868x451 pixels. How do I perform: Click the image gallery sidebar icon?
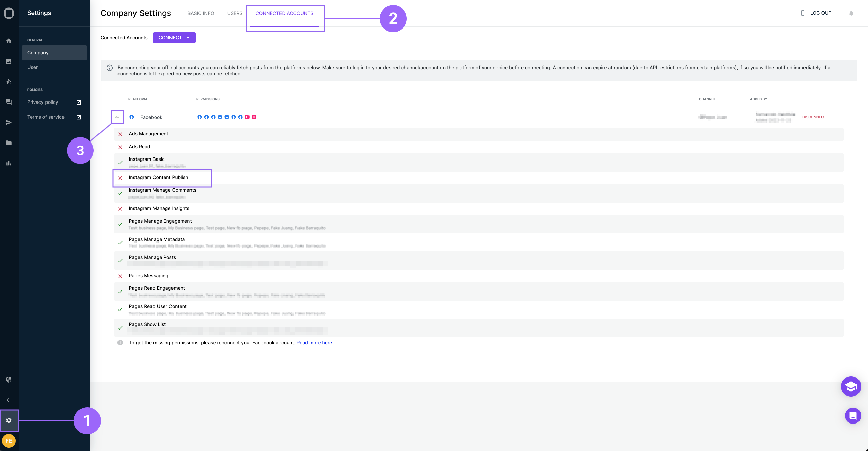pyautogui.click(x=9, y=61)
